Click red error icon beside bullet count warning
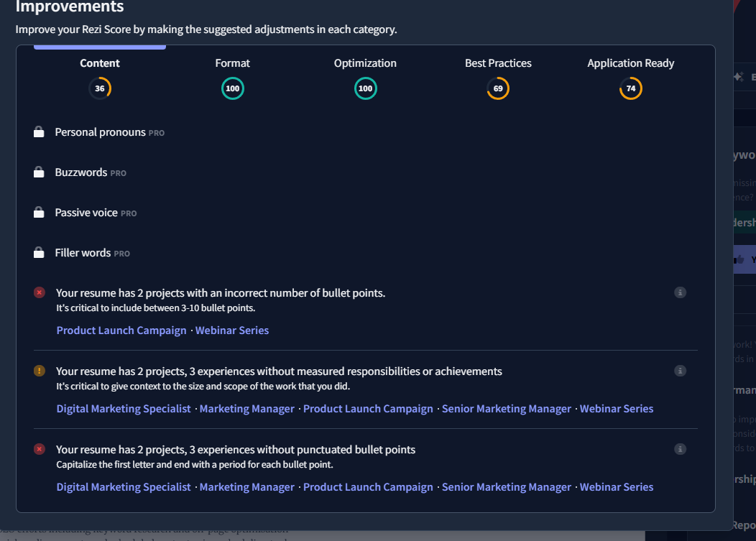 point(40,292)
